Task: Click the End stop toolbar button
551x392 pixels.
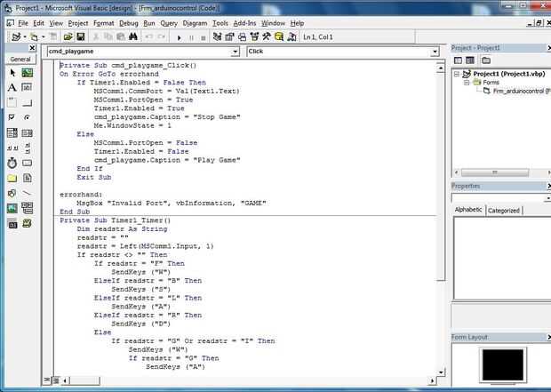Action: [204, 37]
